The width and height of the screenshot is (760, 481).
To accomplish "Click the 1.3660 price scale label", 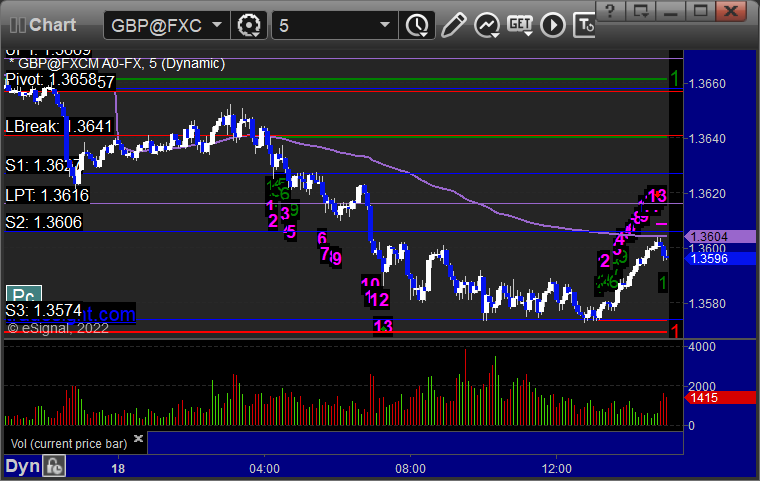I will (707, 83).
